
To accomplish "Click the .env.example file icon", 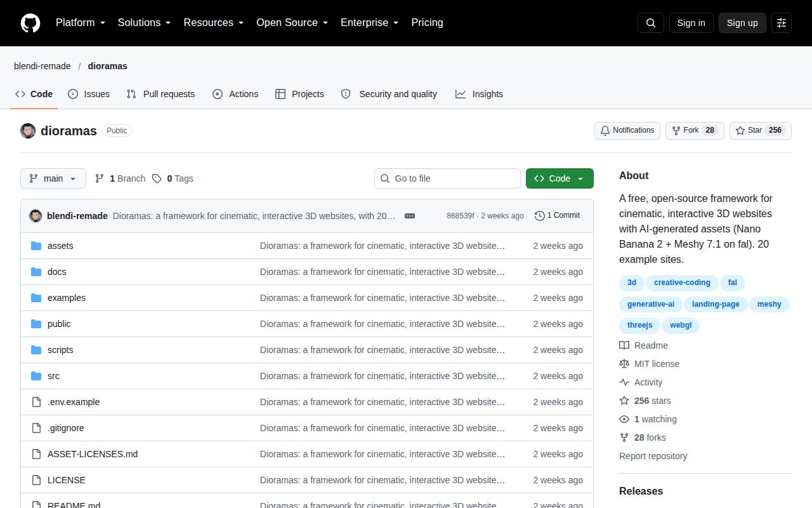I will [36, 402].
